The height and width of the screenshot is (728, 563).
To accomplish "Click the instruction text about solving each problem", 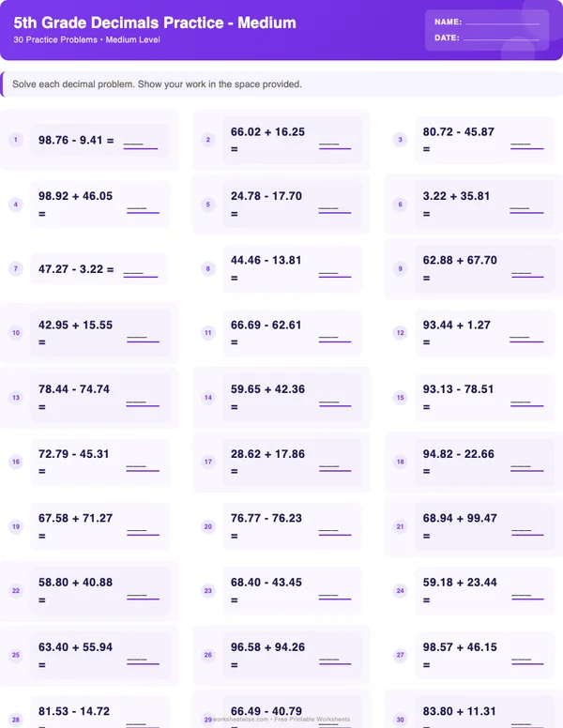I will (x=157, y=84).
